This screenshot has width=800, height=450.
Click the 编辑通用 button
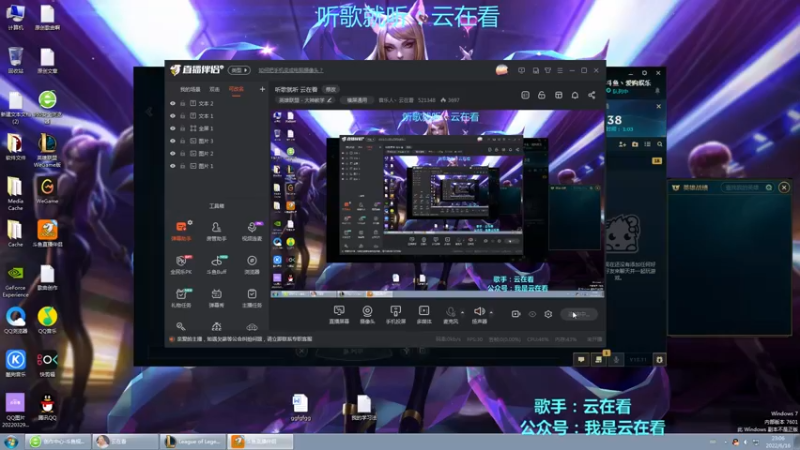pyautogui.click(x=357, y=101)
